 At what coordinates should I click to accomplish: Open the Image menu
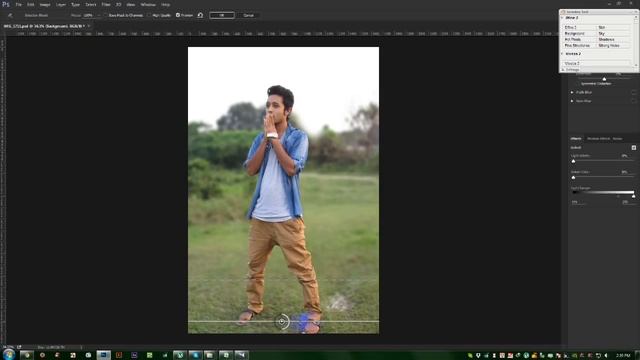[45, 4]
